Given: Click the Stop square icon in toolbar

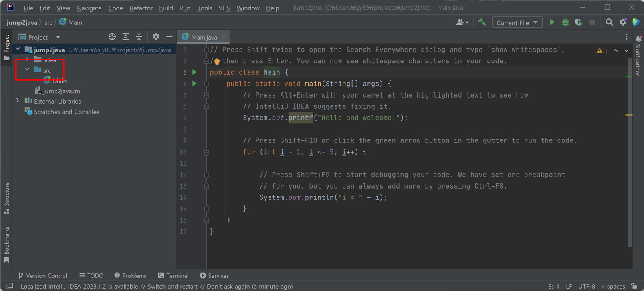Looking at the screenshot, I should [x=592, y=22].
